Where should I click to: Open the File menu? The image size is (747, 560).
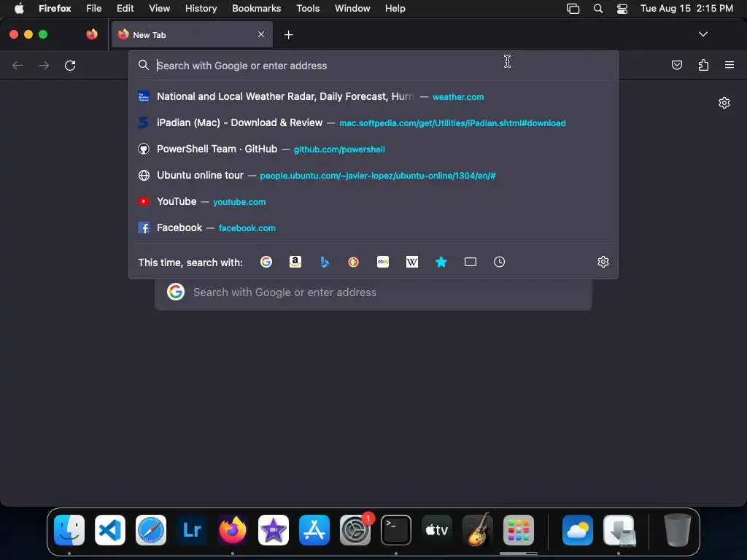[x=94, y=8]
